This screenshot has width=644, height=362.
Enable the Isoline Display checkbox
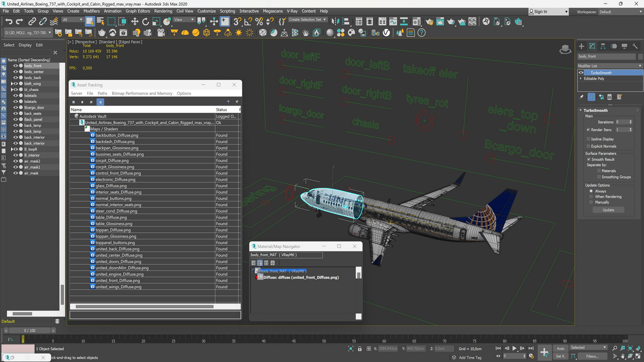point(588,139)
